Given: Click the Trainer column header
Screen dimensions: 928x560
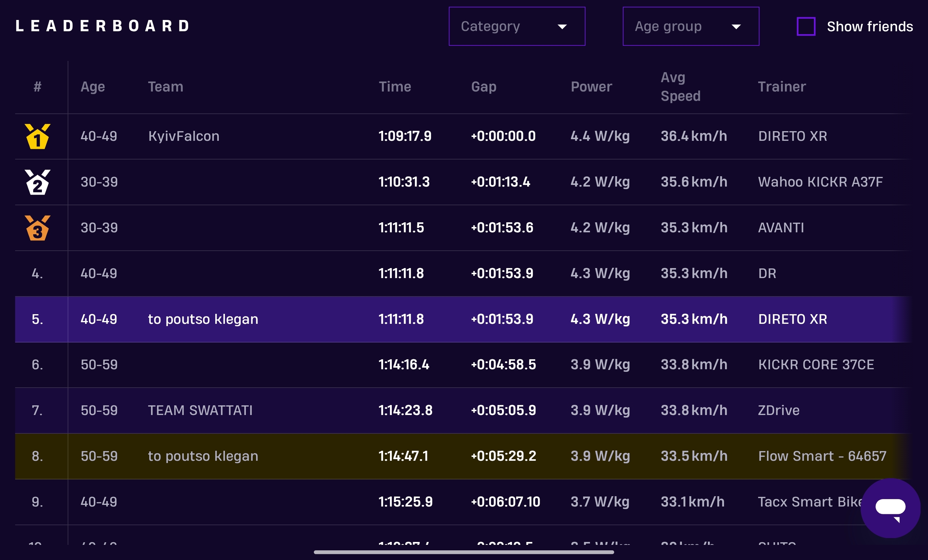Looking at the screenshot, I should pyautogui.click(x=781, y=87).
